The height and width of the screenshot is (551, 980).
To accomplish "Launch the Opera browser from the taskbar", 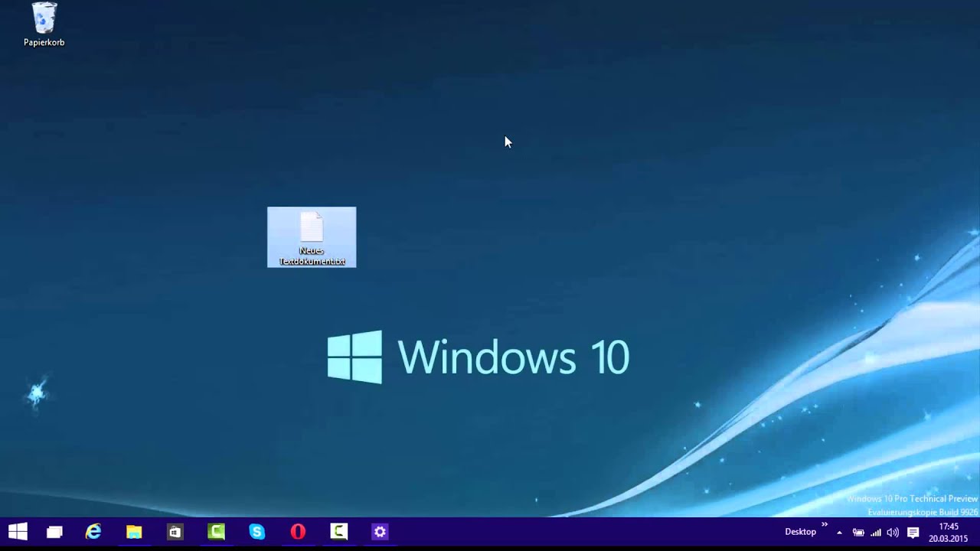I will click(298, 532).
